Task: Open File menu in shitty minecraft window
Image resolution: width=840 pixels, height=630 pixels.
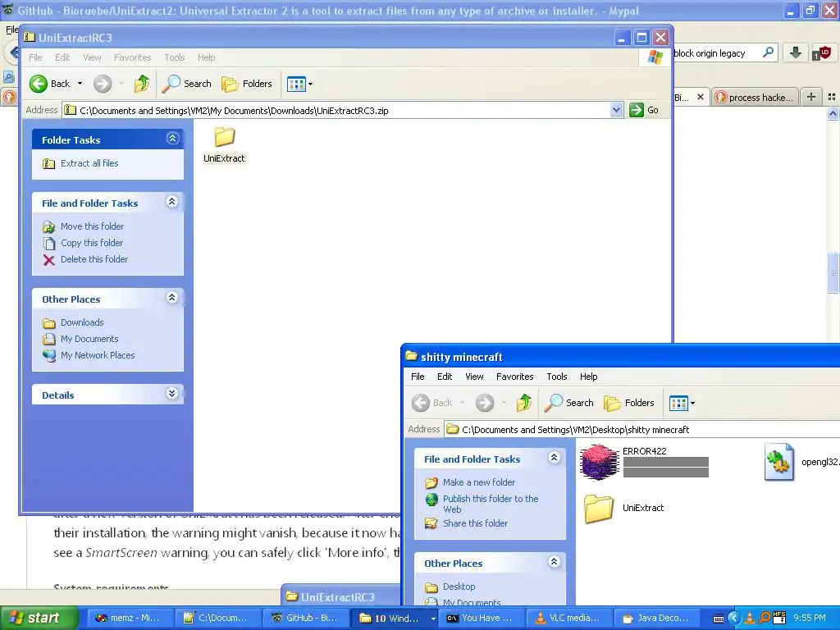Action: pos(418,377)
